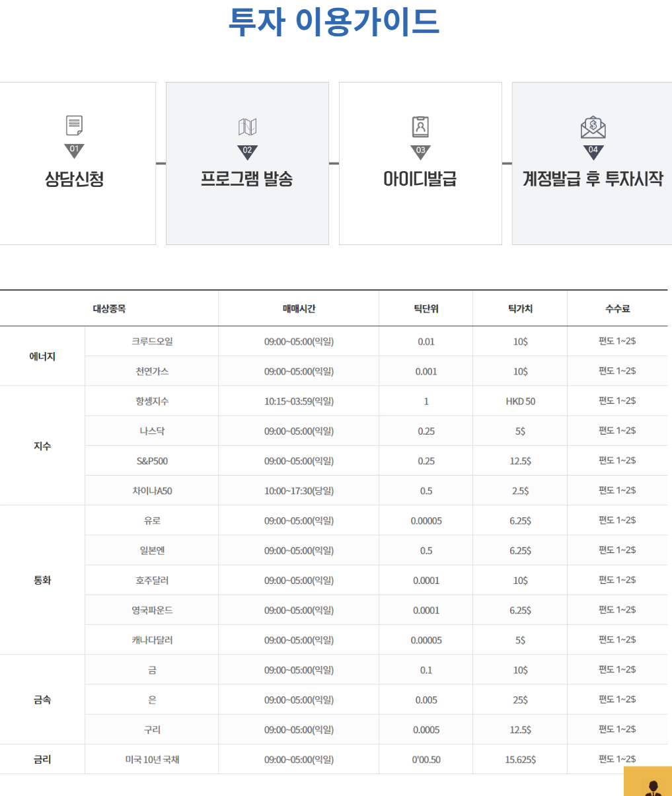
Task: Click the money envelope icon above 계정발급 후 투자시작
Action: (593, 127)
